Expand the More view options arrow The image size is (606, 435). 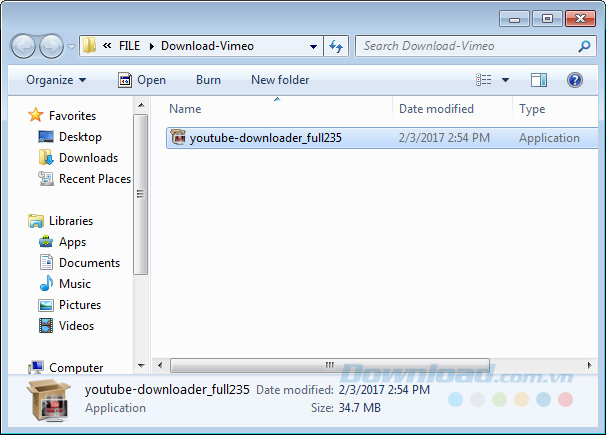(505, 80)
